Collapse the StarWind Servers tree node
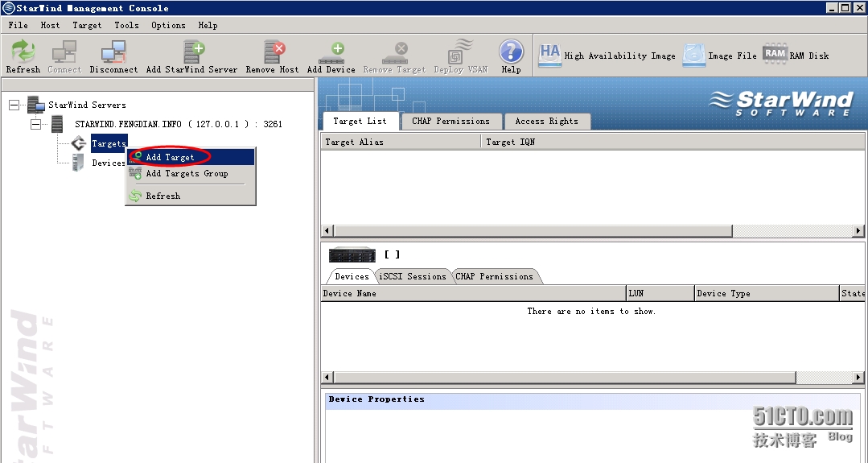This screenshot has width=868, height=463. click(14, 105)
